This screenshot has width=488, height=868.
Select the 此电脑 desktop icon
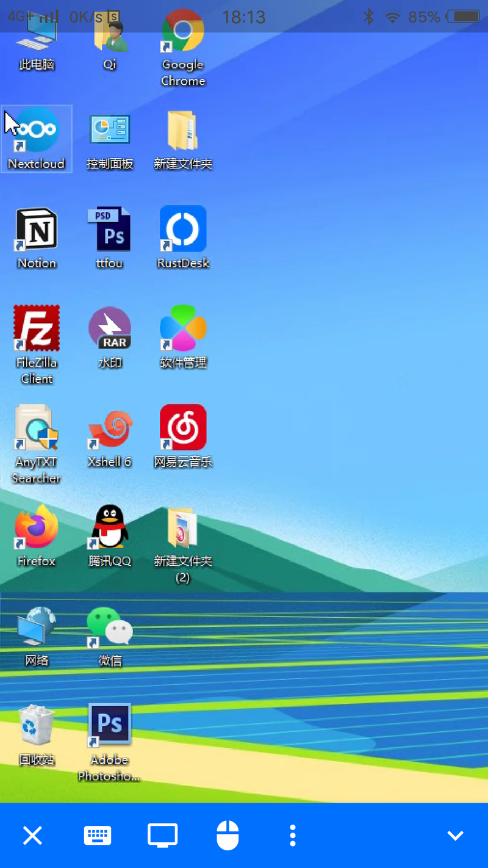pos(37,40)
